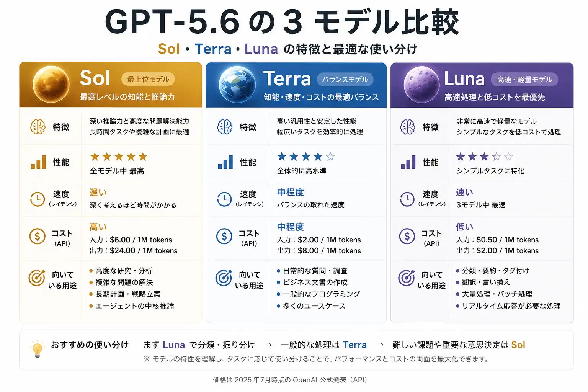Click the brain icon in Terra's 特徴 row
588x392 pixels.
(224, 127)
